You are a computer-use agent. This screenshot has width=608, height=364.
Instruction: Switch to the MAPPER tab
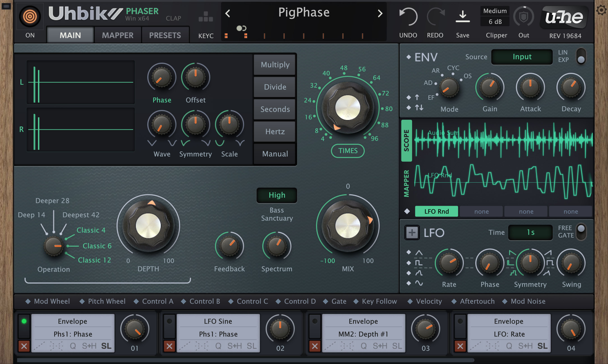point(118,35)
